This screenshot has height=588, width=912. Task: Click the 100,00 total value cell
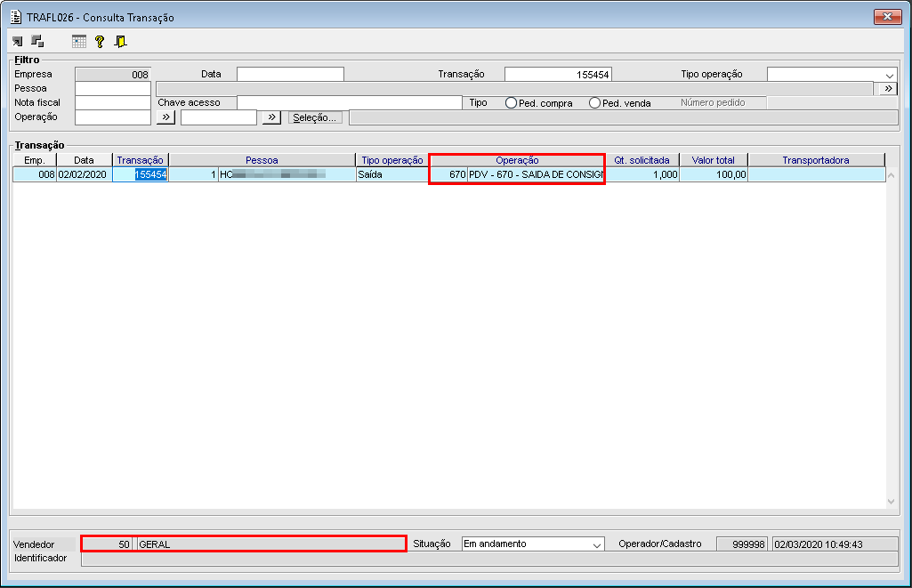(713, 174)
